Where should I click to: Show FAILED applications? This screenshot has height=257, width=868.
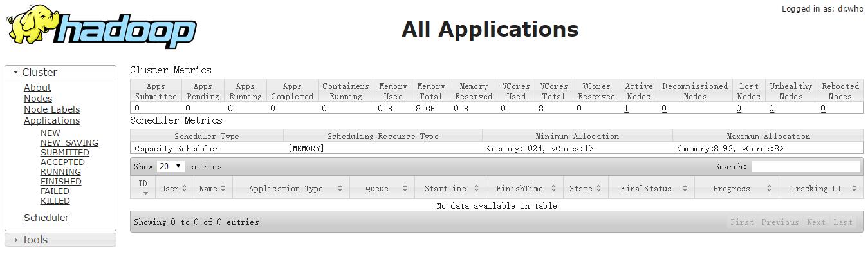click(55, 191)
